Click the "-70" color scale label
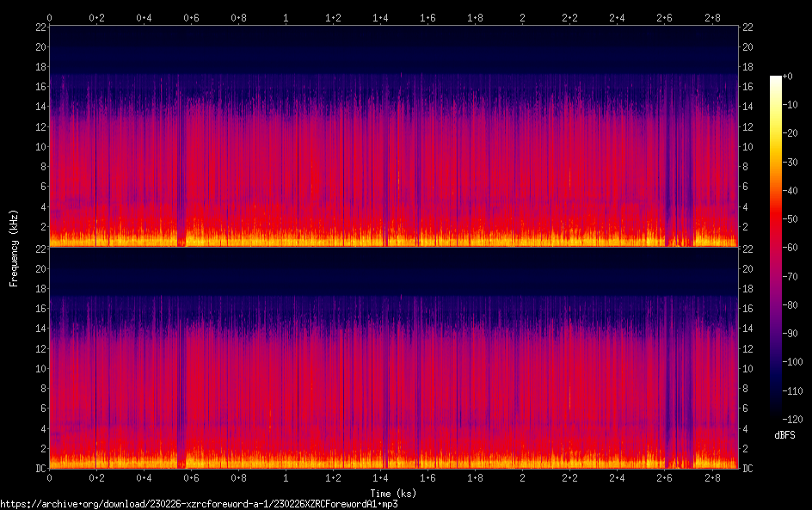 pyautogui.click(x=790, y=276)
